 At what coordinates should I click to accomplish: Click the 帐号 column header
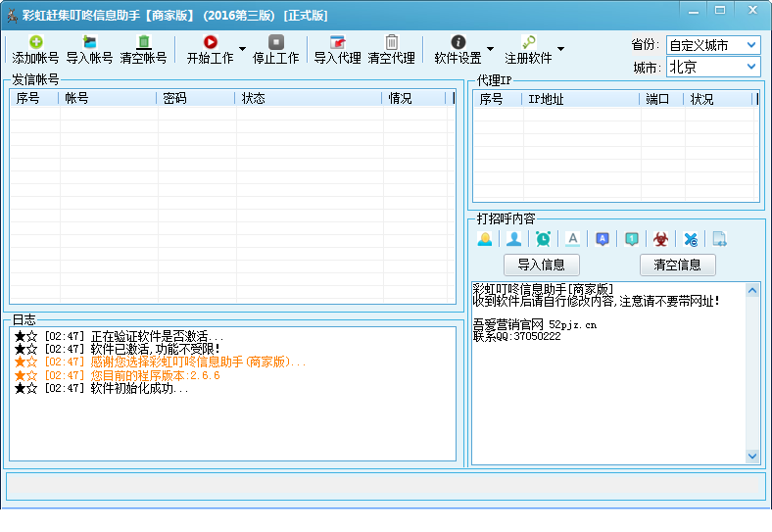point(108,99)
